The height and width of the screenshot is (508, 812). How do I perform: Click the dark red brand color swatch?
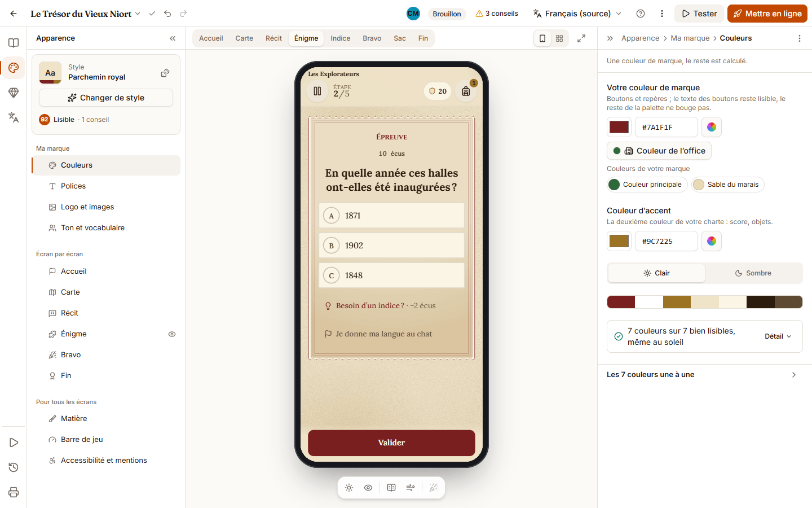pyautogui.click(x=619, y=127)
